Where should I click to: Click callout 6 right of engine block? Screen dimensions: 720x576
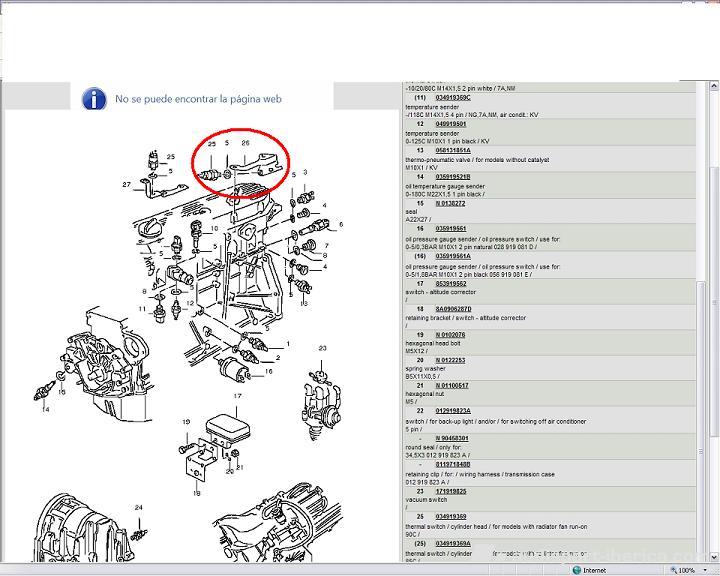341,224
